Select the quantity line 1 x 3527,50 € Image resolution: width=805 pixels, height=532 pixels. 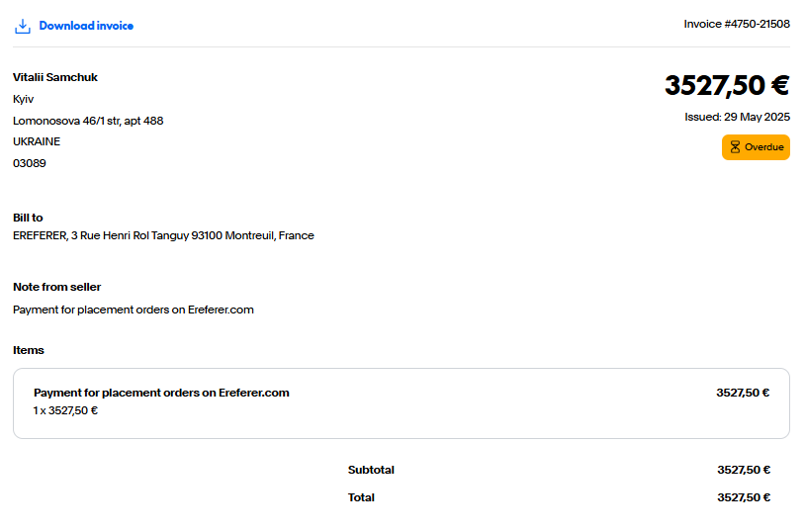click(x=65, y=410)
